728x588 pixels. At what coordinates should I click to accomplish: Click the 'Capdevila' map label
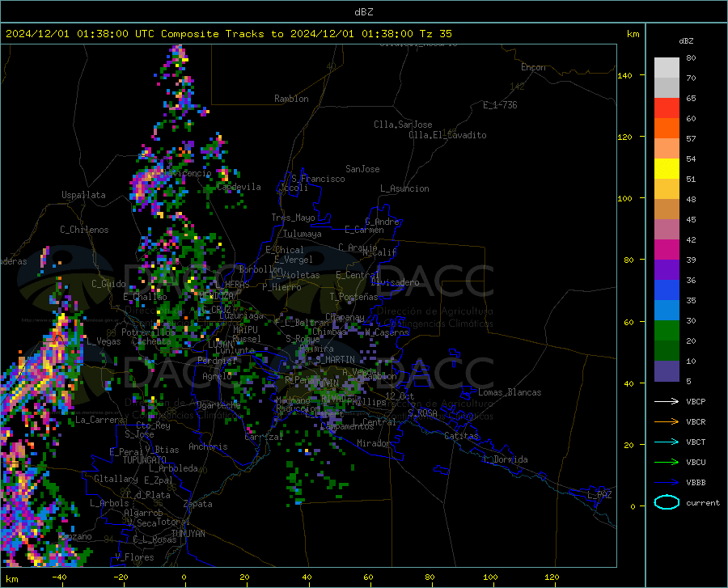pos(239,187)
